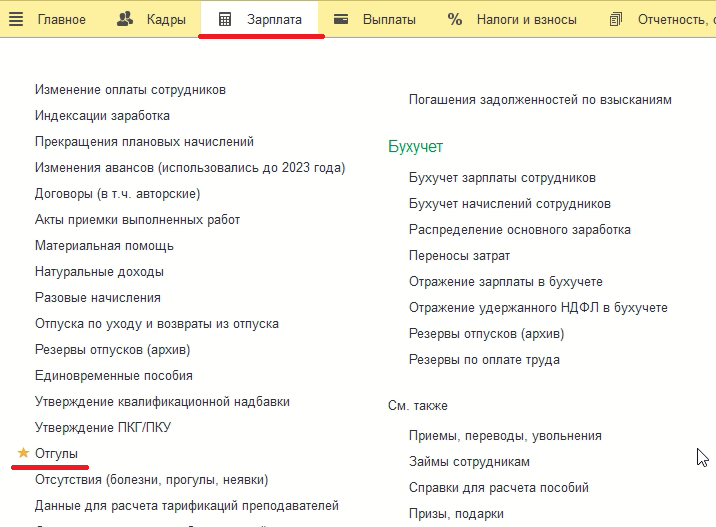Open Материальная помощь
The height and width of the screenshot is (527, 716).
[x=104, y=246]
